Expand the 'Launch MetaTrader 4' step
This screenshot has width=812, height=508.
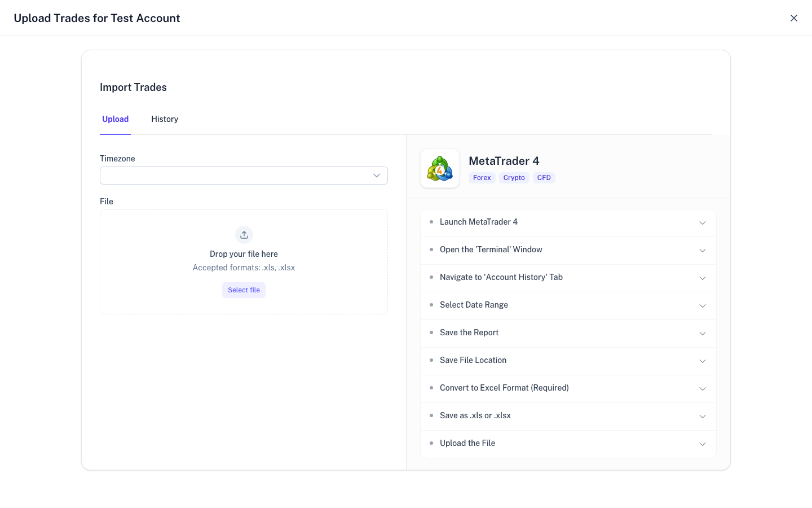coord(568,222)
